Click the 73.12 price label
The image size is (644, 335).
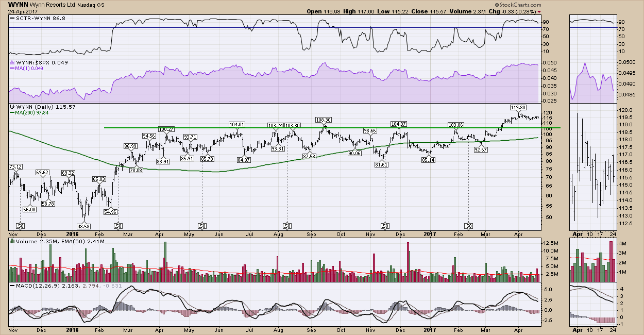tap(15, 167)
